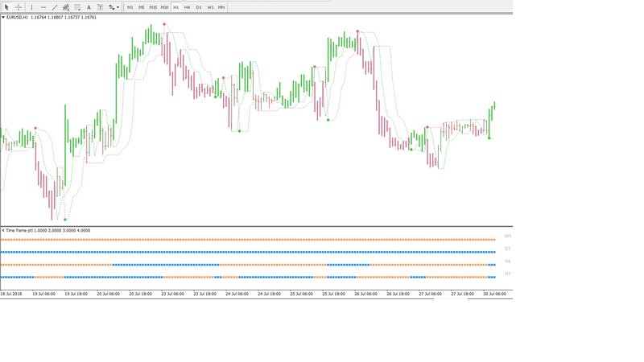The height and width of the screenshot is (362, 644).
Task: Switch chart to M1 timeframe
Action: (x=130, y=7)
